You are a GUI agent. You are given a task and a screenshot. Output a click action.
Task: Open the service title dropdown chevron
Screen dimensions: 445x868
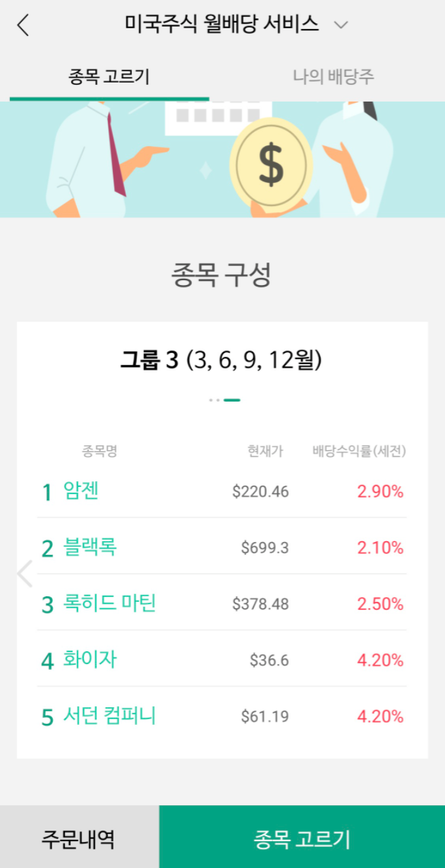click(341, 24)
